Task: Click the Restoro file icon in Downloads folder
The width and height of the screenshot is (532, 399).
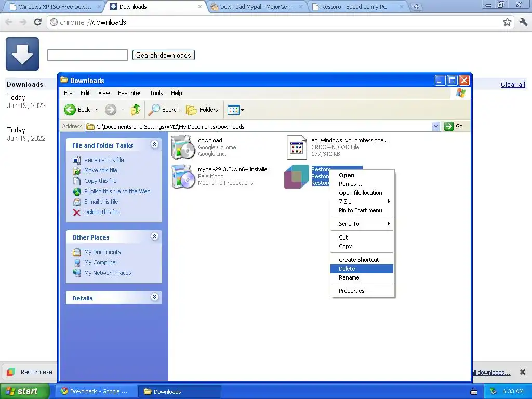Action: coord(297,177)
